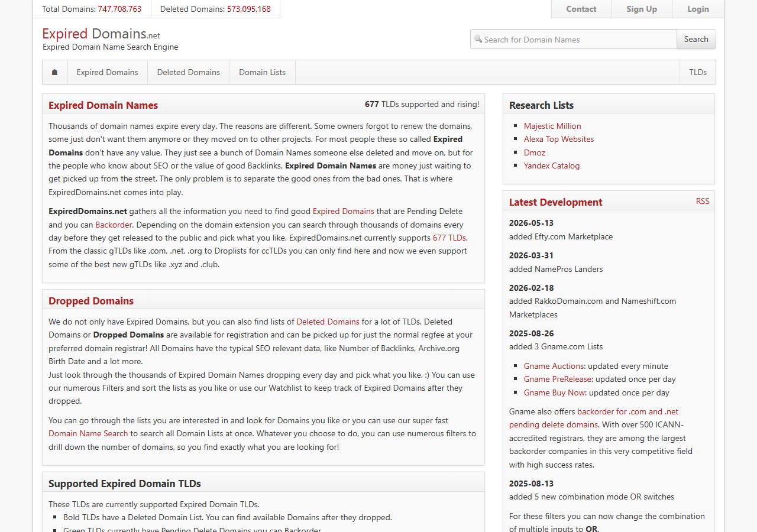Open the Login tab

pyautogui.click(x=698, y=9)
